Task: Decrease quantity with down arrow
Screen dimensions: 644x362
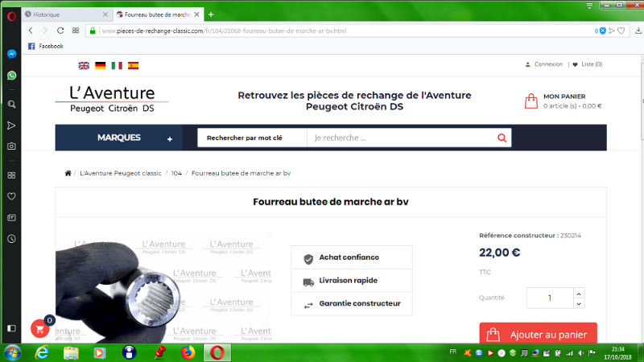Action: [x=579, y=303]
